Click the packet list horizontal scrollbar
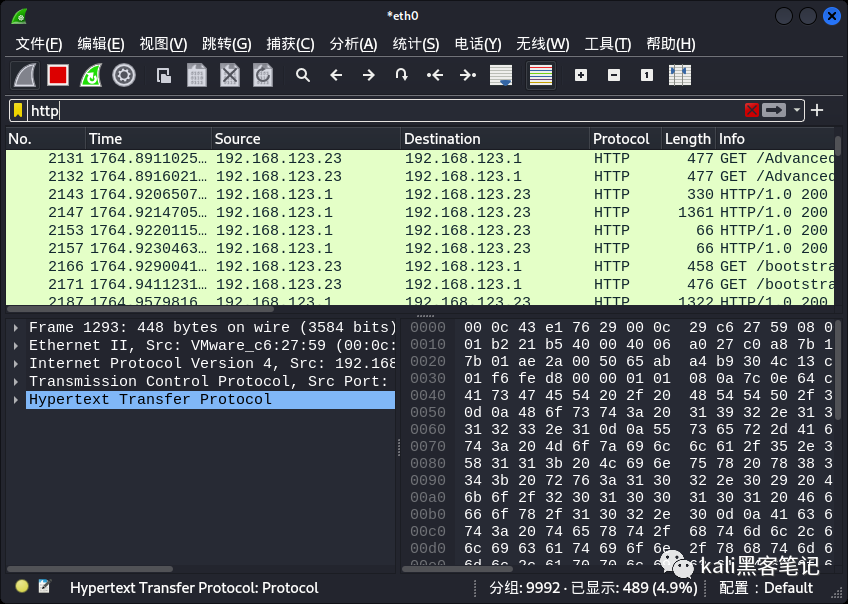Viewport: 848px width, 604px height. 140,309
